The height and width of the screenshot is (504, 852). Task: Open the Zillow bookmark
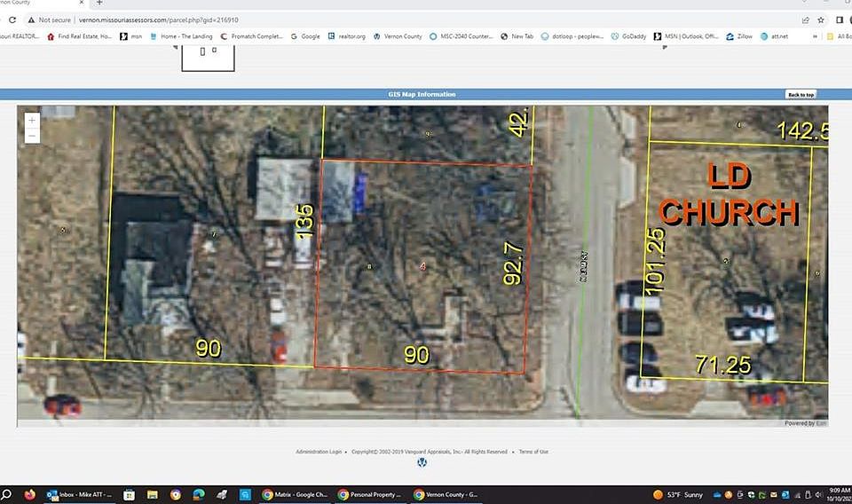click(x=739, y=36)
